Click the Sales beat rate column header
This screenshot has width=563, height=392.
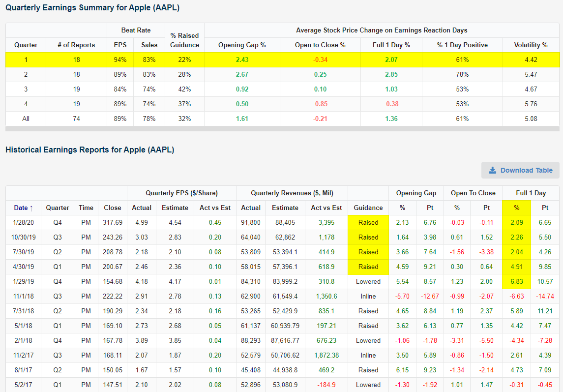[x=149, y=45]
